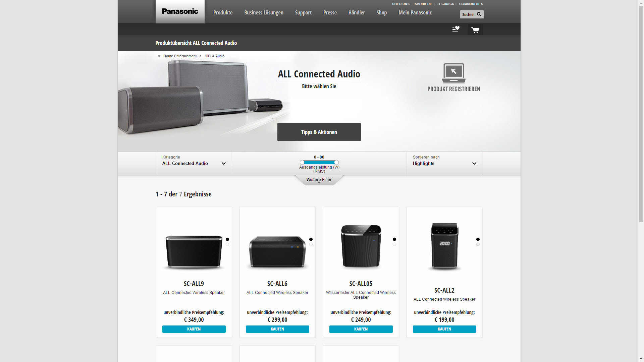The height and width of the screenshot is (362, 644).
Task: Select white color option for SC-ALL2
Action: tap(478, 245)
